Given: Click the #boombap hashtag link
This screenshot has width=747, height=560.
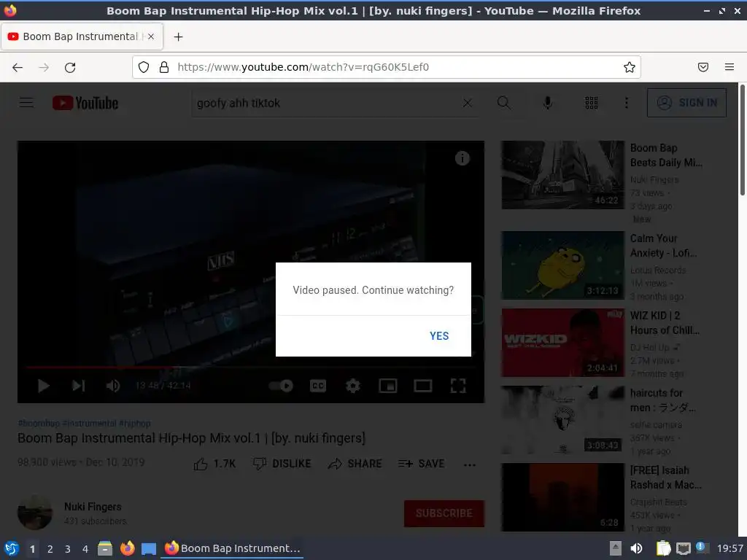Looking at the screenshot, I should pyautogui.click(x=39, y=424).
